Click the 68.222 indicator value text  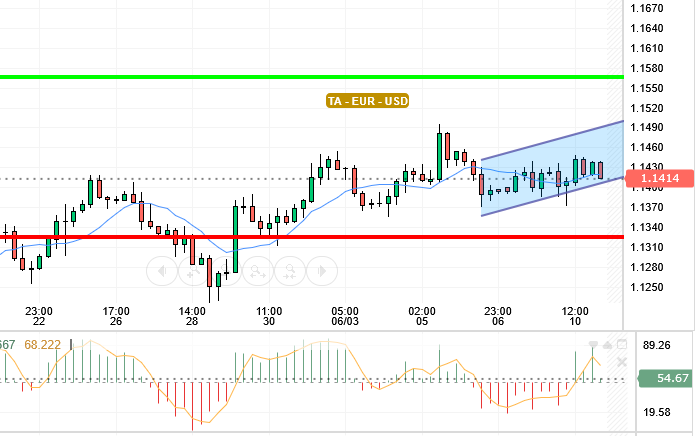[43, 345]
